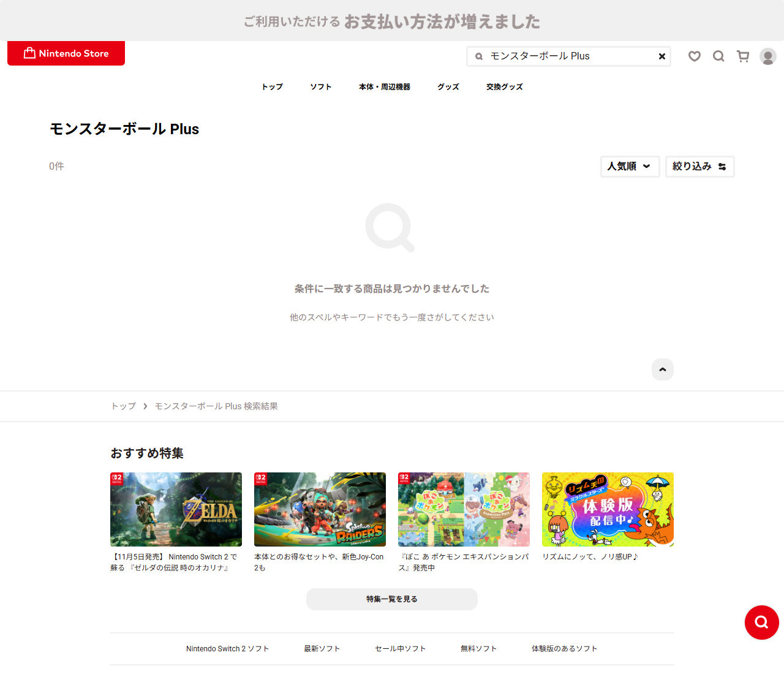
Task: Click the payment methods announcement banner
Action: pyautogui.click(x=392, y=21)
